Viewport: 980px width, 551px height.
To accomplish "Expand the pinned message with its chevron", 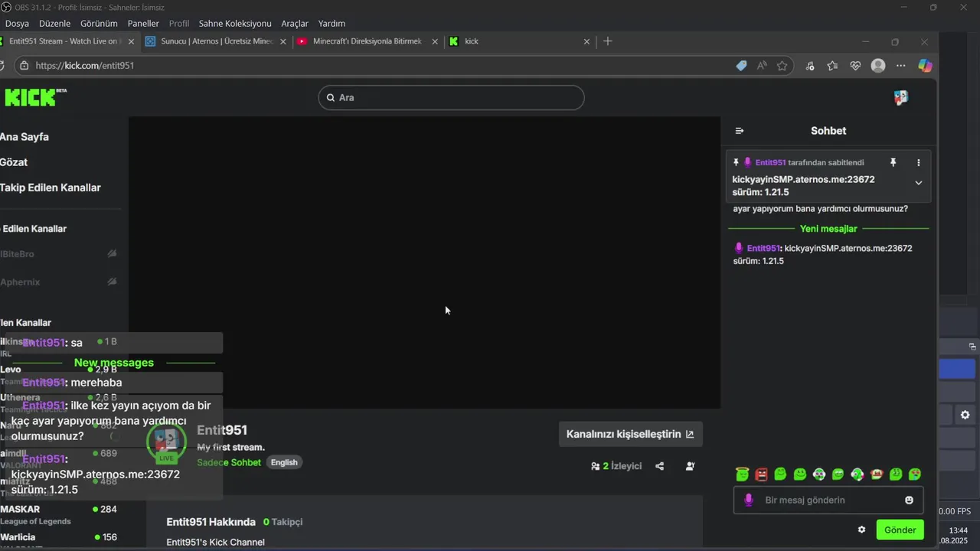I will 919,183.
